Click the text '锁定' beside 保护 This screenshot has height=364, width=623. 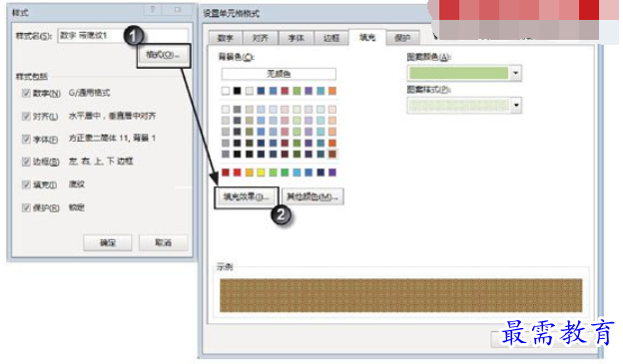click(76, 207)
